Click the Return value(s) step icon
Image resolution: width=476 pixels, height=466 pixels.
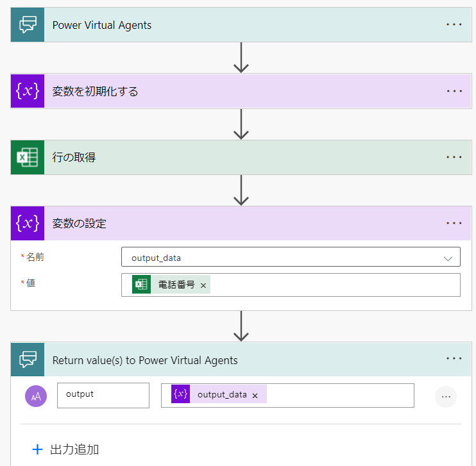pyautogui.click(x=28, y=360)
